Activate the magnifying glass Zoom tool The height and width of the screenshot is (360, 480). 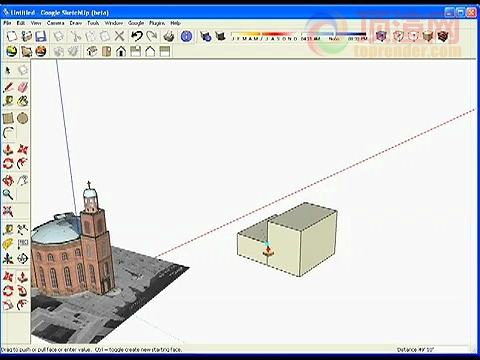pos(8,194)
